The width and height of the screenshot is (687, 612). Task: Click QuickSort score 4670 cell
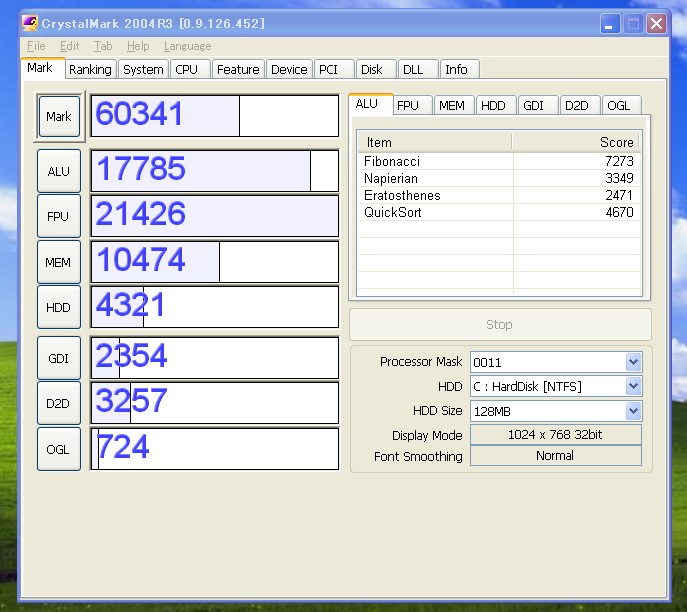pos(577,212)
